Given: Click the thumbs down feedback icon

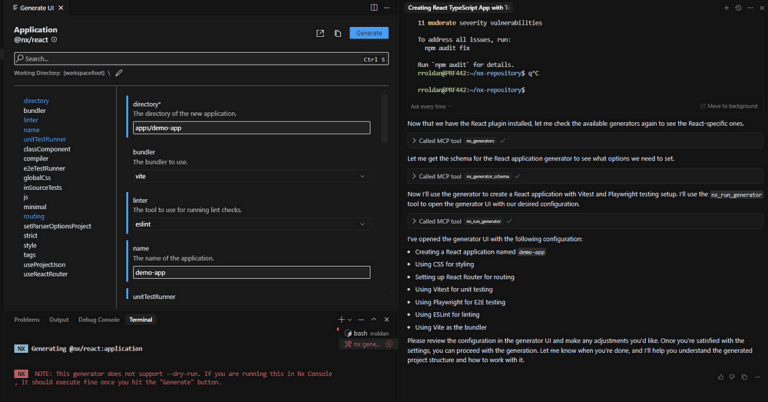Looking at the screenshot, I should point(733,377).
